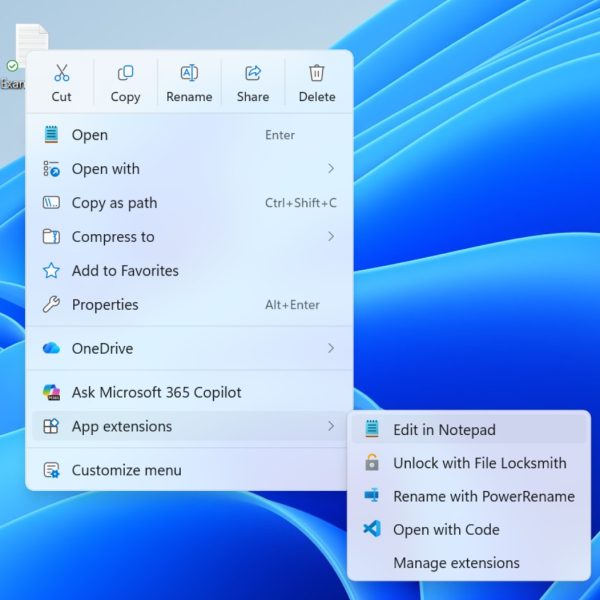
Task: Click the Open with icon
Action: tap(51, 169)
